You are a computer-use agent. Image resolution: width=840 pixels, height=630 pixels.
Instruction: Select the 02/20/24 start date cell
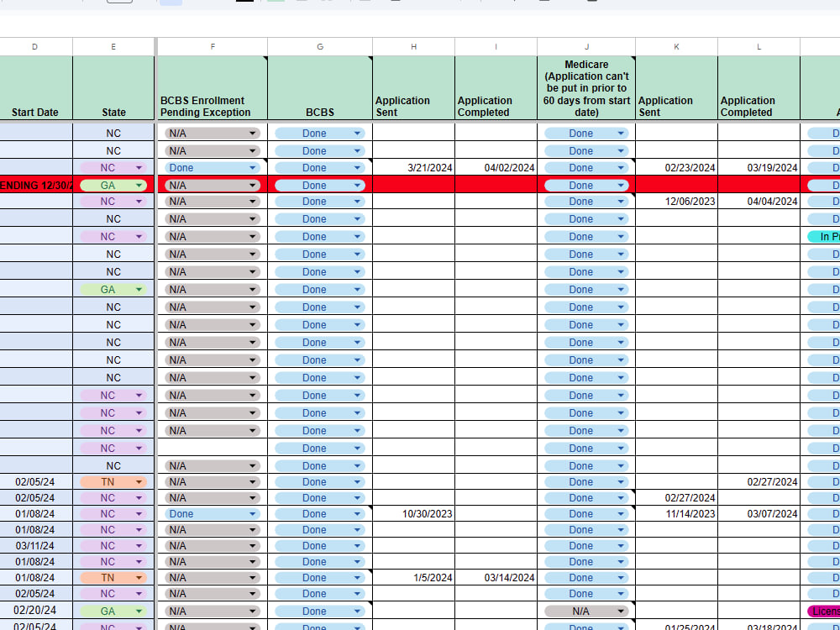coord(34,610)
